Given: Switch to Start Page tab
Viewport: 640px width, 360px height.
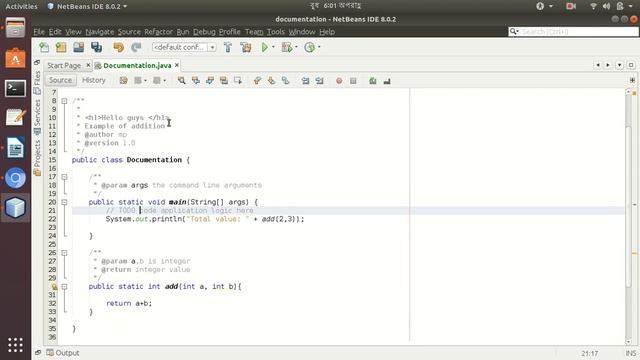Looking at the screenshot, I should click(64, 65).
